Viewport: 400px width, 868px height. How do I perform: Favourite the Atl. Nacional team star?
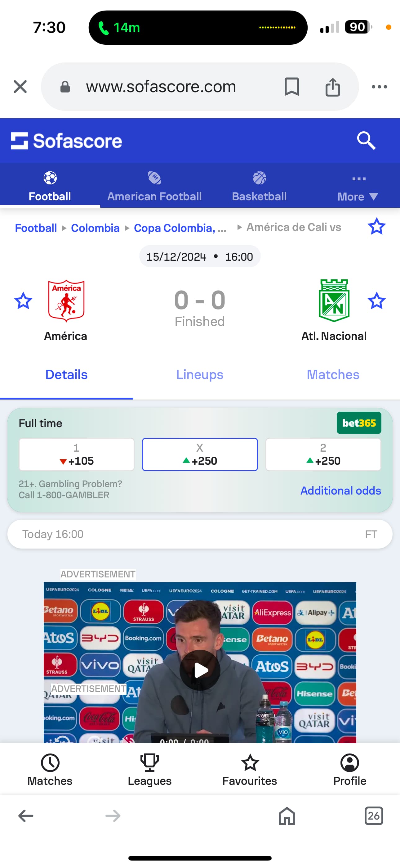pyautogui.click(x=376, y=301)
